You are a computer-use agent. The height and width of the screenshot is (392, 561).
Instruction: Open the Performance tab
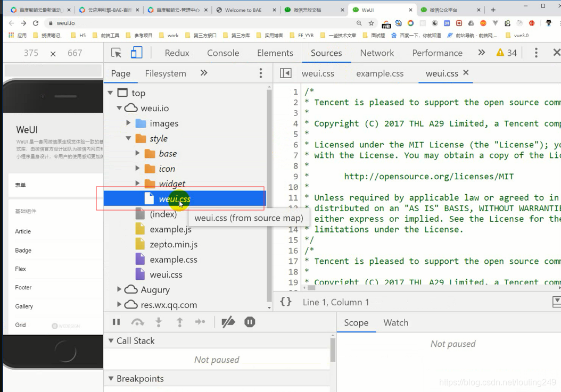pos(437,53)
